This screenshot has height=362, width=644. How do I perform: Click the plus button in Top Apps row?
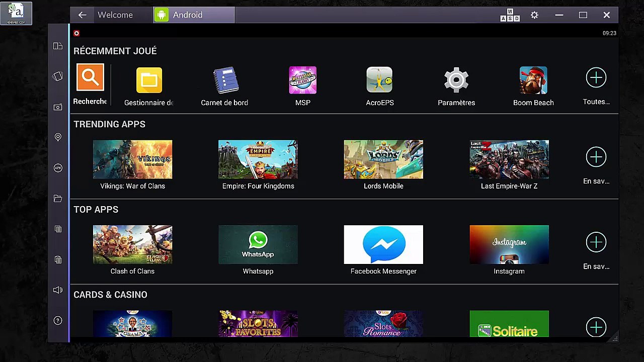coord(596,242)
